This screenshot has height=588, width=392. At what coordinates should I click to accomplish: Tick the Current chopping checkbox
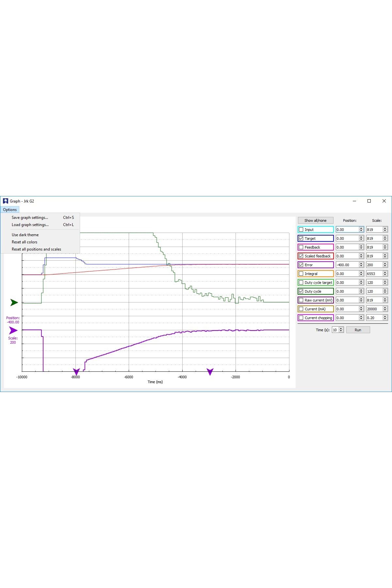301,318
